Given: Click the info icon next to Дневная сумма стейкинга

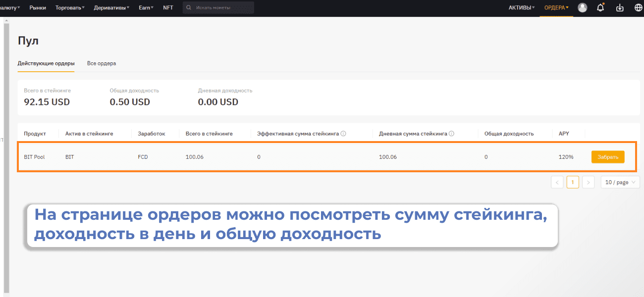Looking at the screenshot, I should click(451, 133).
